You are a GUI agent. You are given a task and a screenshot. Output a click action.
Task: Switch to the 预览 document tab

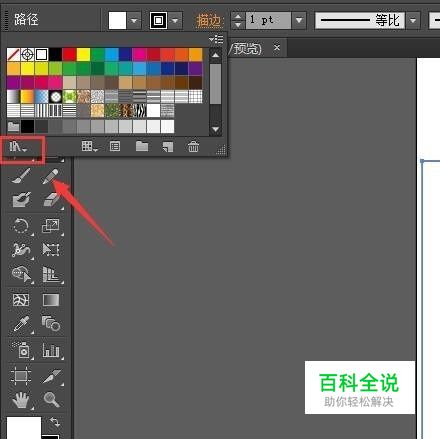pyautogui.click(x=247, y=49)
